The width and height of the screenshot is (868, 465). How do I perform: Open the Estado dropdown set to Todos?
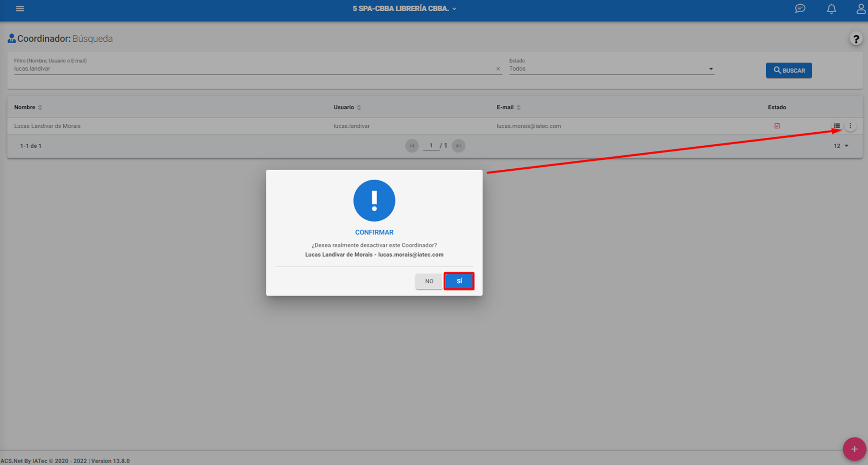point(611,69)
